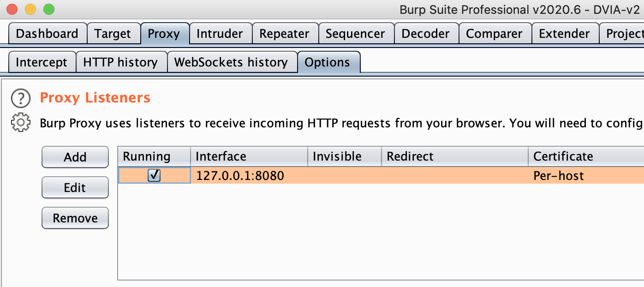The image size is (644, 287).
Task: Switch to the Dashboard tab
Action: tap(47, 34)
